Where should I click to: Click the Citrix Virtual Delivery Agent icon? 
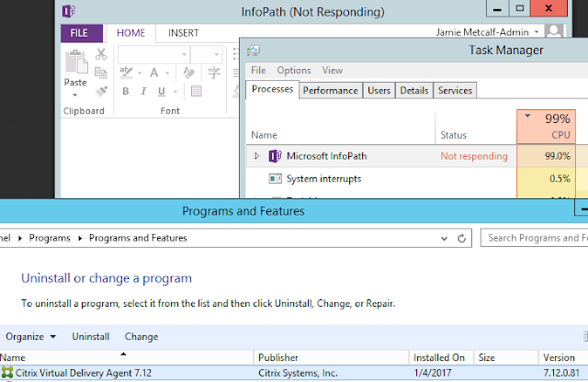[6, 372]
